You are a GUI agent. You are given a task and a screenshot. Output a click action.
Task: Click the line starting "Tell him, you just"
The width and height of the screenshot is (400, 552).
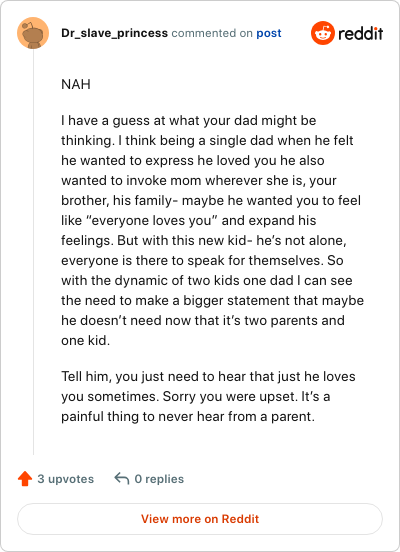pyautogui.click(x=208, y=377)
